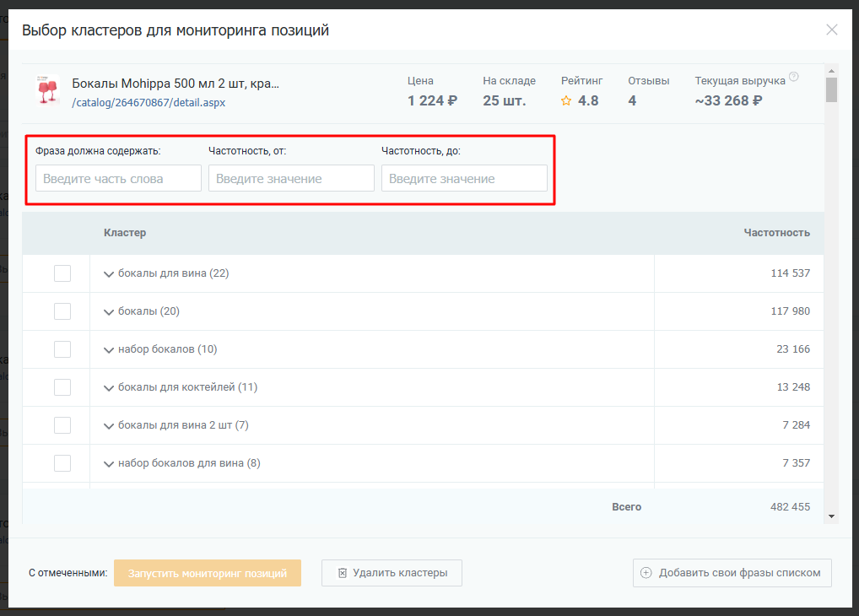This screenshot has width=859, height=616.
Task: Tick the 'набор бокалов (10)' checkbox
Action: [x=62, y=349]
